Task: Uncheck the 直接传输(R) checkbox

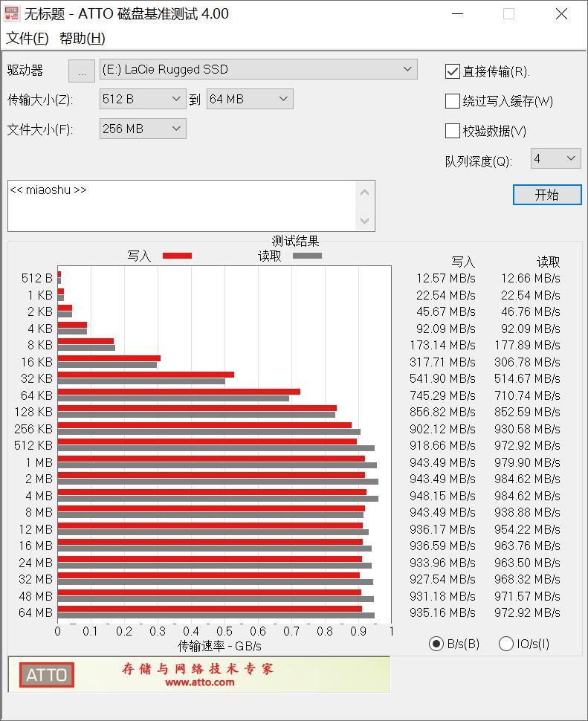Action: (x=453, y=71)
